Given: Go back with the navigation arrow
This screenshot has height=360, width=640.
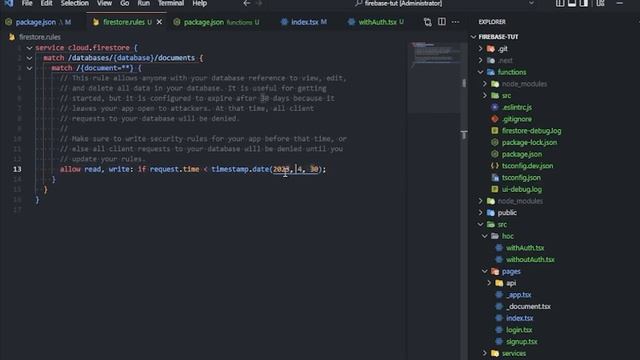Looking at the screenshot, I should 247,3.
